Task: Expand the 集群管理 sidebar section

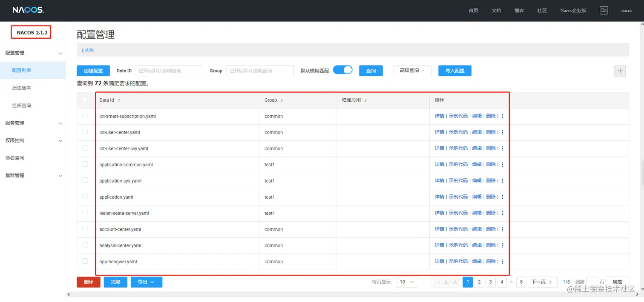Action: coord(33,175)
